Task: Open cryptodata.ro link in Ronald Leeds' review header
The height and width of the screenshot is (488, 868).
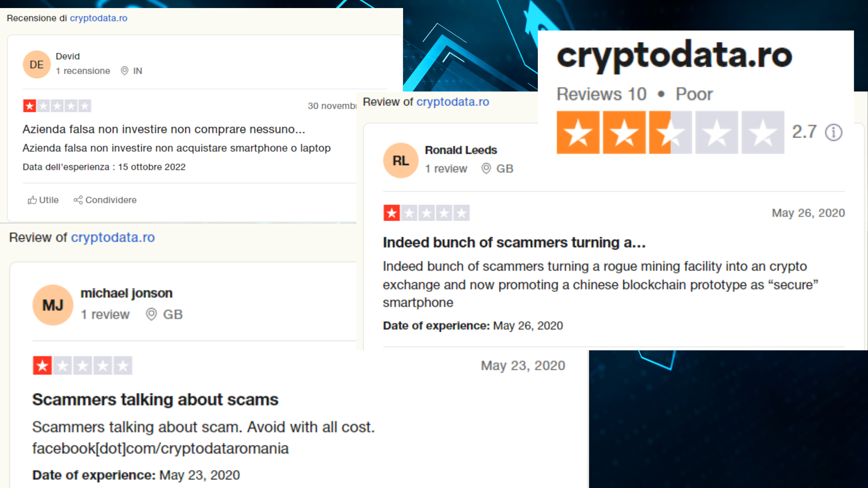Action: coord(453,102)
